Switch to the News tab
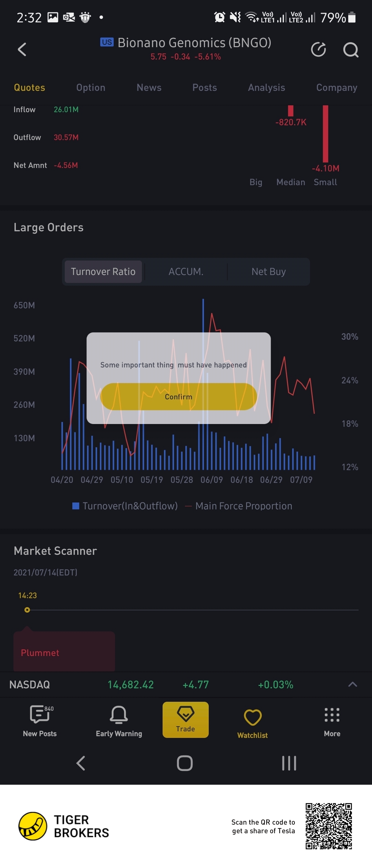This screenshot has width=372, height=868. (149, 87)
